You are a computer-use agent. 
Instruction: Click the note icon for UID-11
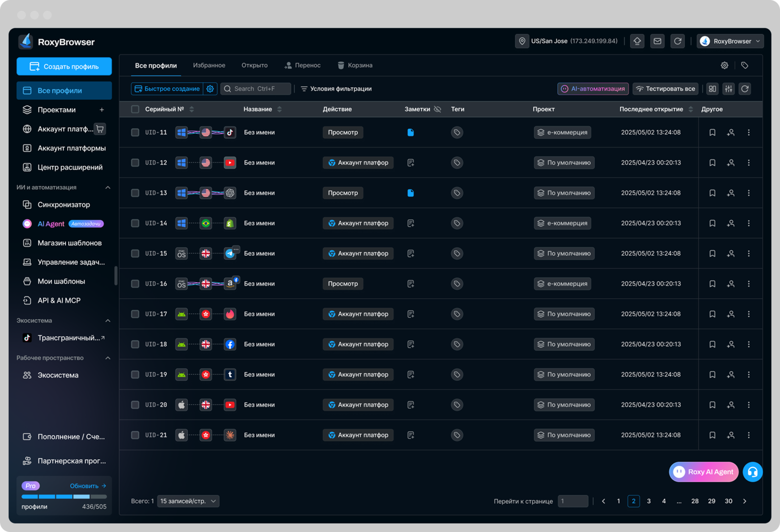[410, 133]
